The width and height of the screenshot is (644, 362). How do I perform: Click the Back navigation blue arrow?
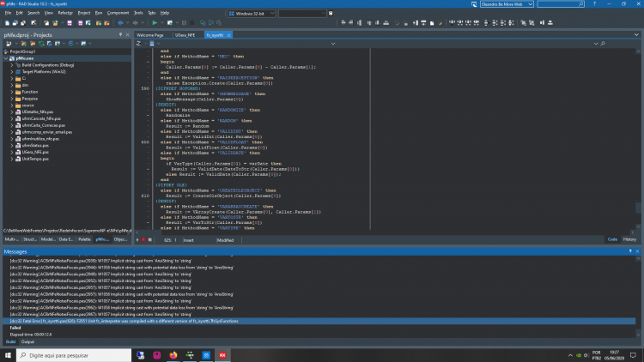[120, 23]
